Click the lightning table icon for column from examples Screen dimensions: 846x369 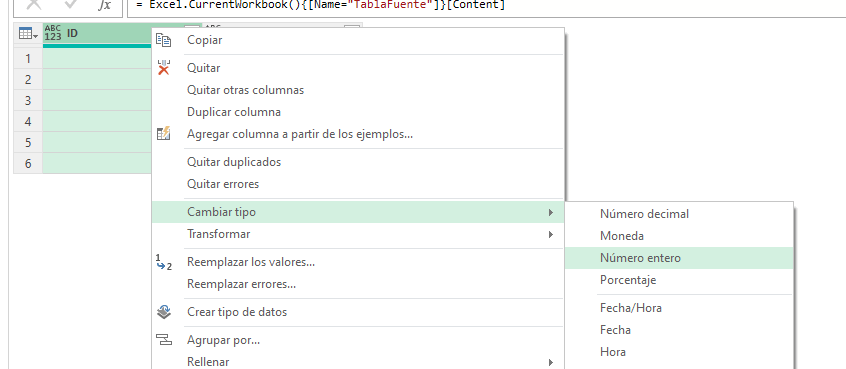163,133
